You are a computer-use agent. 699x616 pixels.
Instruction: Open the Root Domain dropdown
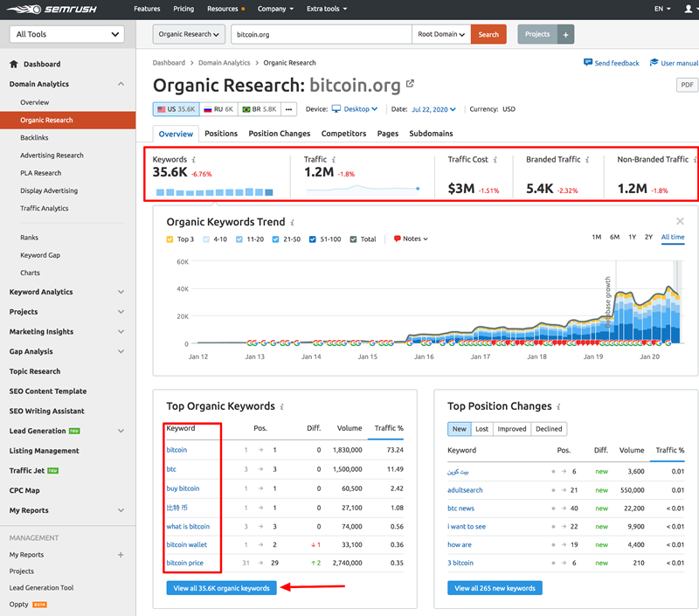pos(441,34)
